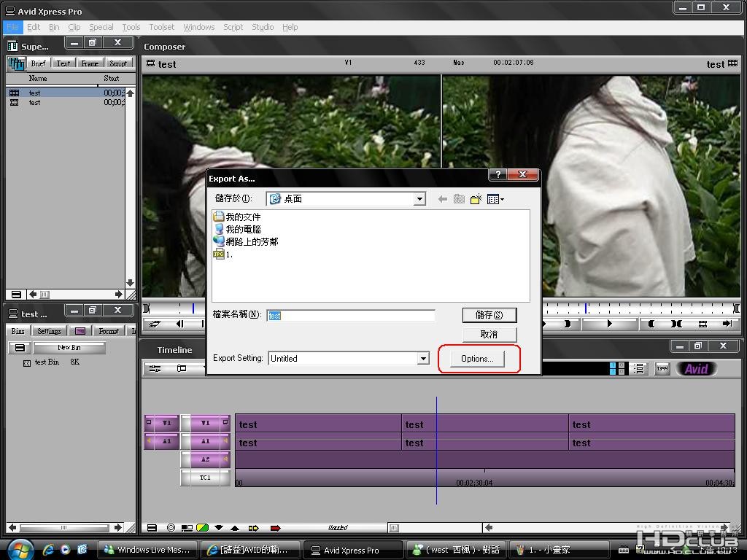The height and width of the screenshot is (560, 747).
Task: Open the Fast Menu beside New Bin
Action: tap(20, 348)
